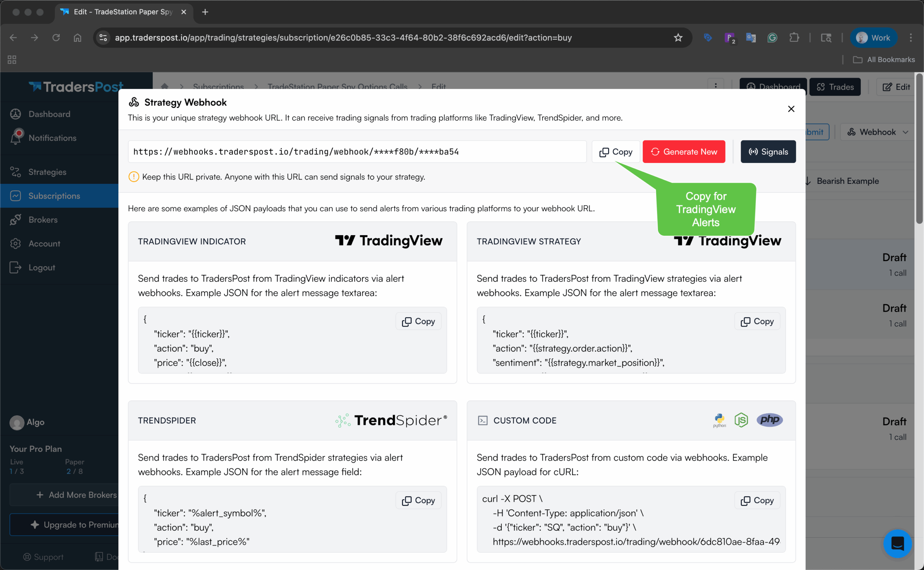Expand the Webhook dropdown

click(877, 132)
